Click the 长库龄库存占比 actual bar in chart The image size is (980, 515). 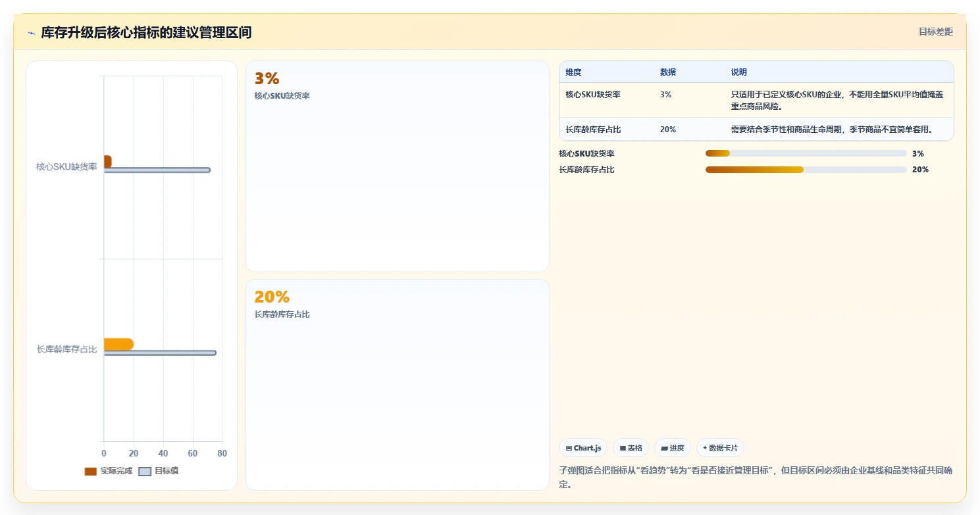[x=118, y=344]
